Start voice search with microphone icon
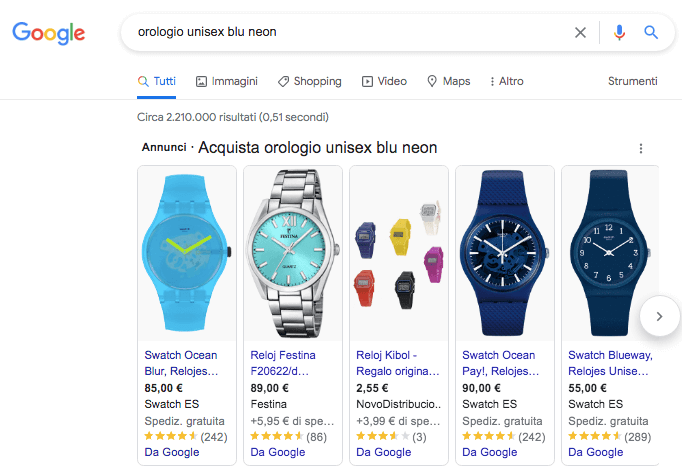This screenshot has height=476, width=682. click(619, 32)
